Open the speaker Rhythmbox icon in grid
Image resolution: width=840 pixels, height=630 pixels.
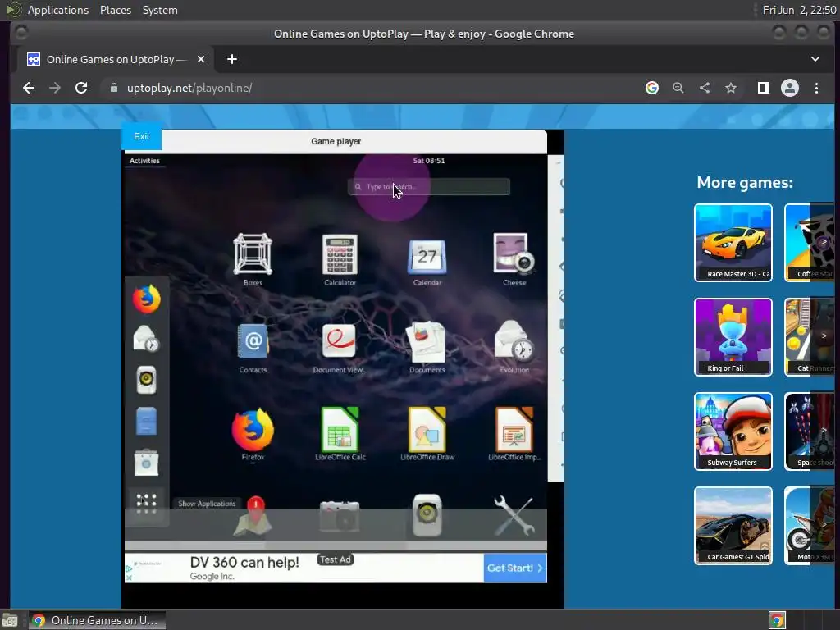click(x=427, y=515)
